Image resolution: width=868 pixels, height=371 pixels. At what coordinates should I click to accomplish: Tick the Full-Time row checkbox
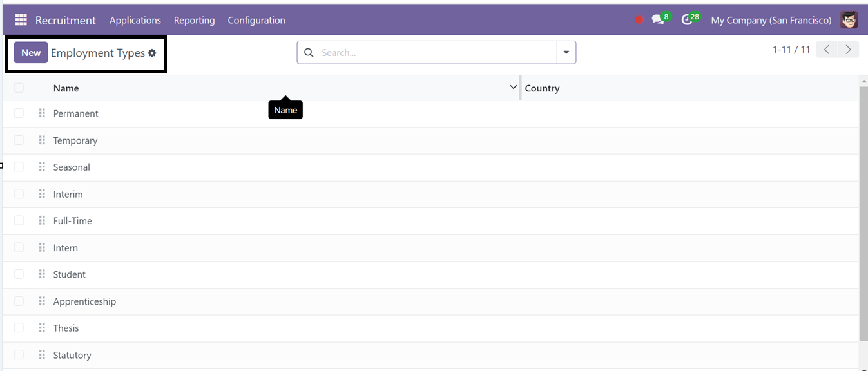[x=19, y=220]
